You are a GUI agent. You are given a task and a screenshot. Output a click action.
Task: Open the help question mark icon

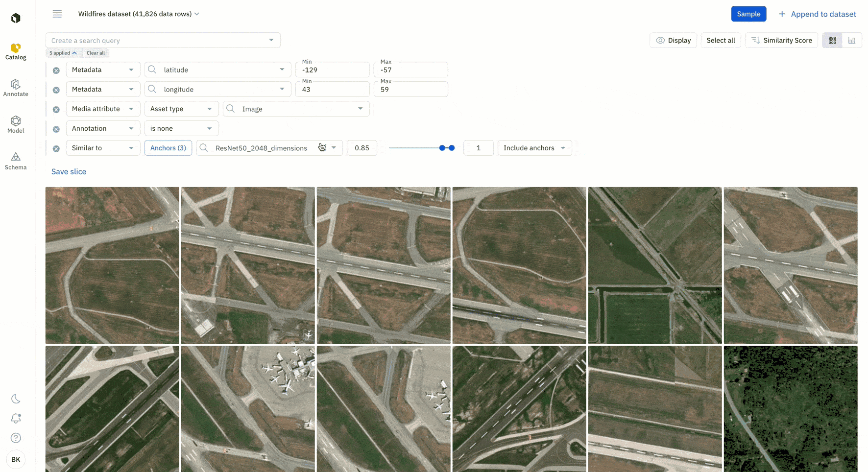[x=16, y=438]
